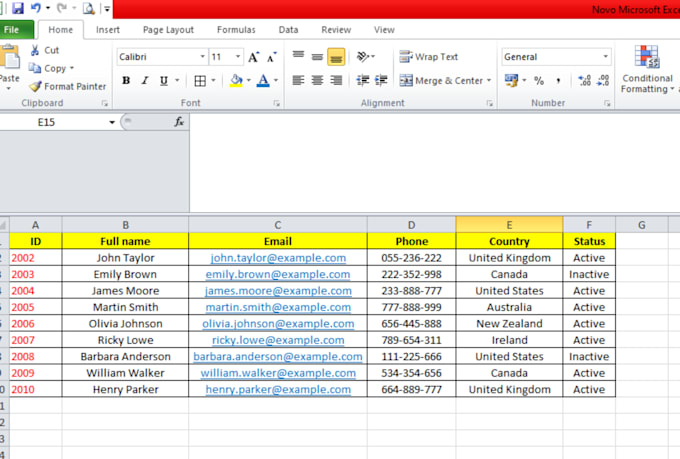Click the Select All corner button
Image resolution: width=680 pixels, height=459 pixels.
[4, 225]
